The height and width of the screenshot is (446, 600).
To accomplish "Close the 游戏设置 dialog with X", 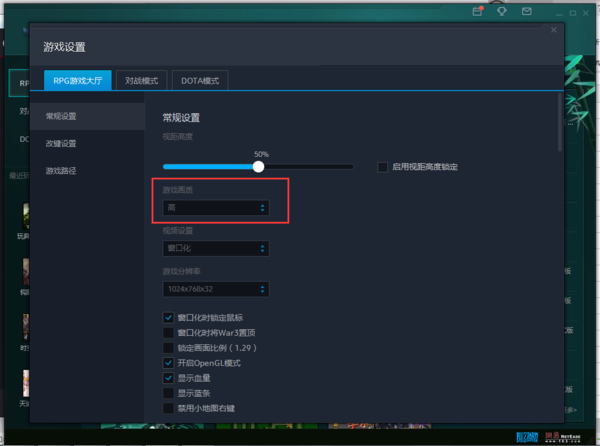I will click(x=554, y=31).
